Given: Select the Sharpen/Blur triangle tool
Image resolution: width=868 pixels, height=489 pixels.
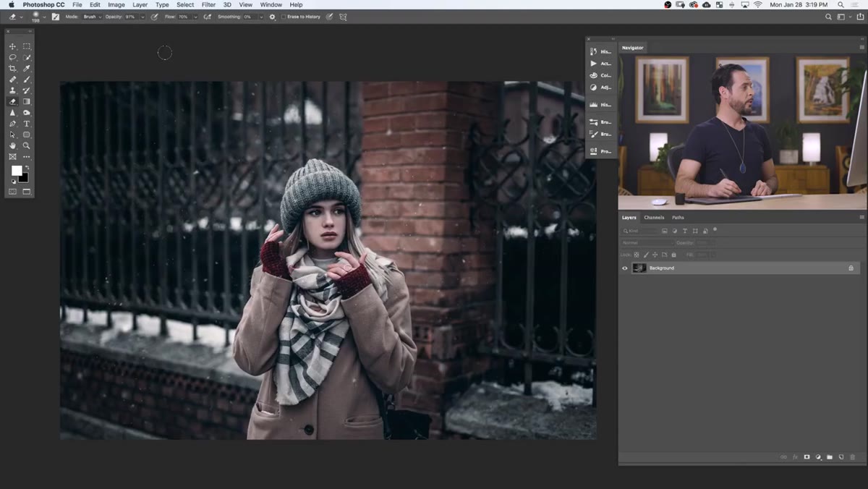Looking at the screenshot, I should point(12,113).
